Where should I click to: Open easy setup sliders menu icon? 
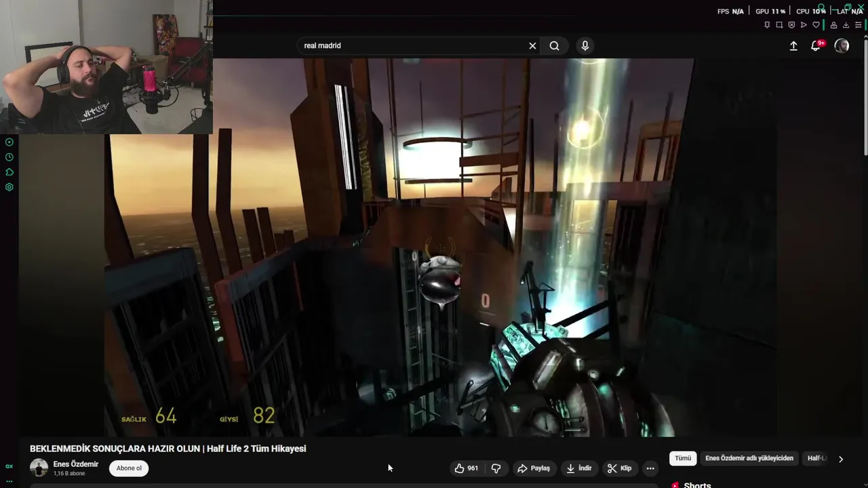coord(858,25)
